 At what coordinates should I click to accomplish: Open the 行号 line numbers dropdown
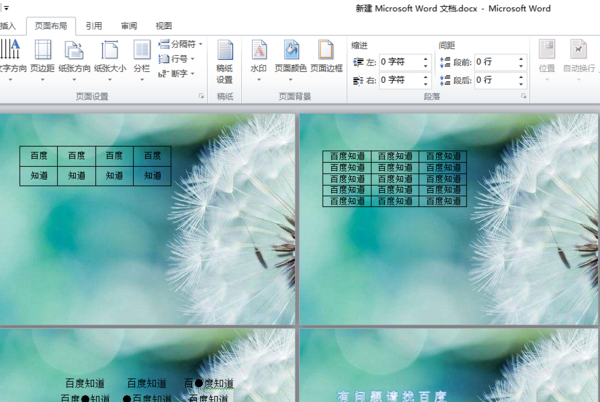click(x=177, y=59)
